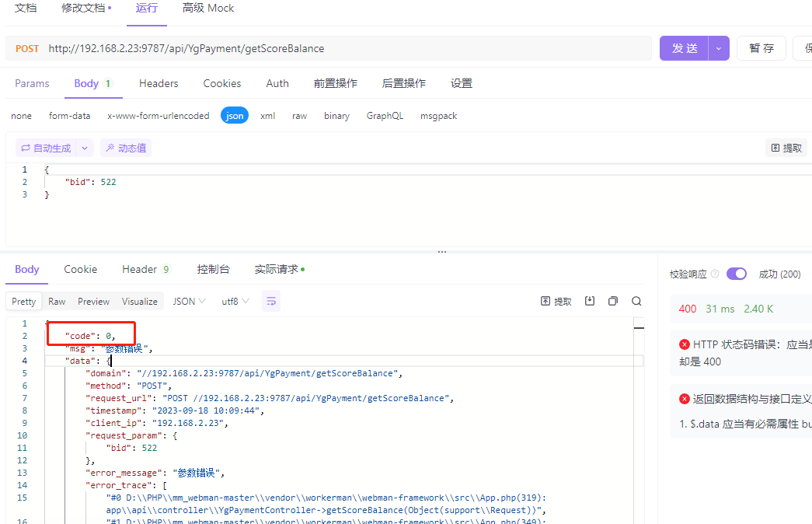Click the response 提取 extract icon button

click(x=556, y=301)
